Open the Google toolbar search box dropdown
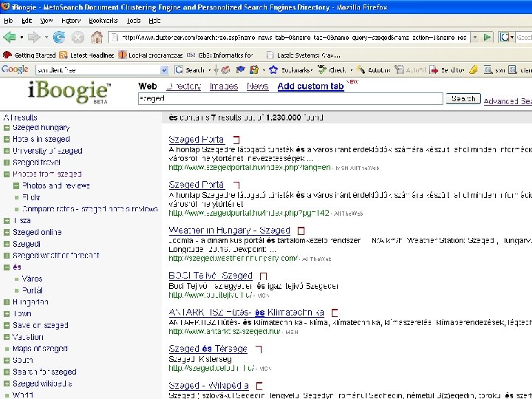 pos(164,70)
